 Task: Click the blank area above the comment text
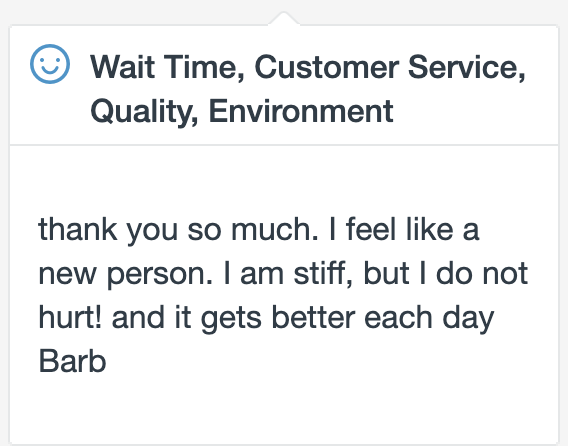[x=284, y=179]
